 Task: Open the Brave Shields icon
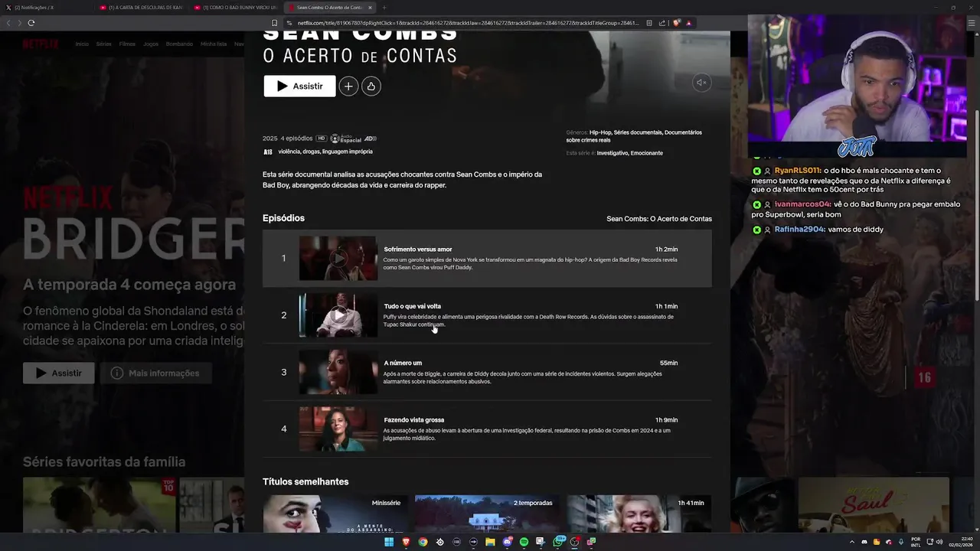click(x=676, y=23)
